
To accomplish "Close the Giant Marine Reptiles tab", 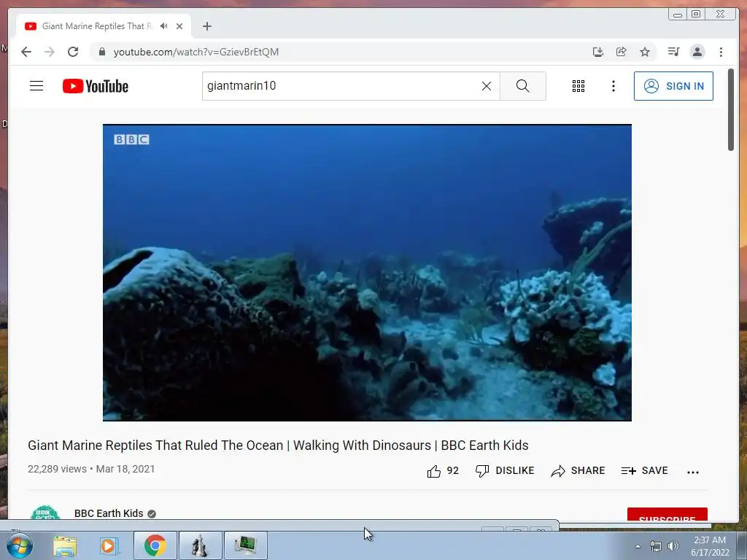I will click(179, 26).
